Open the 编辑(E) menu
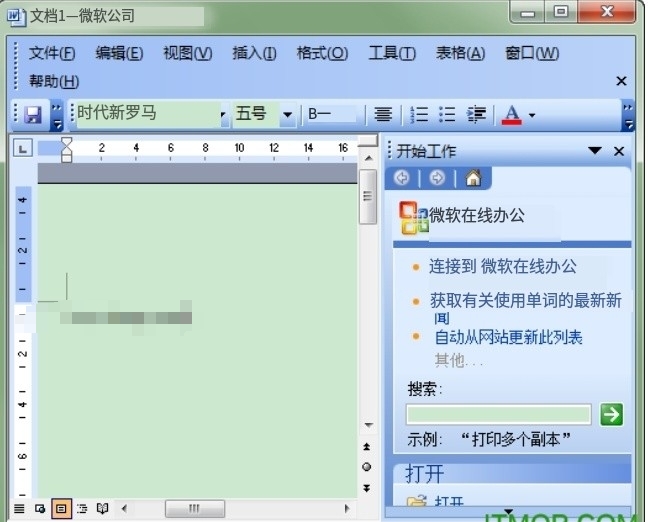The height and width of the screenshot is (522, 649). tap(119, 53)
